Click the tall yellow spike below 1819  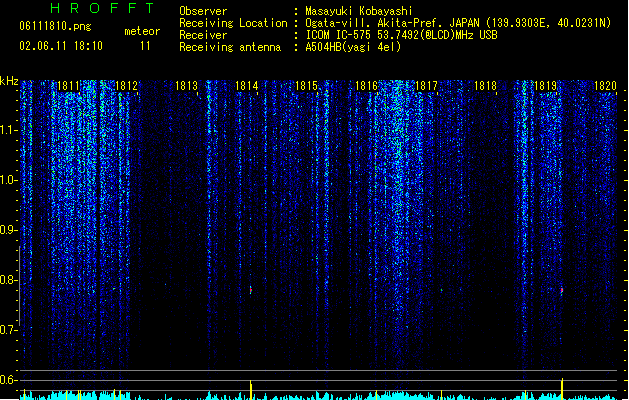coord(562,388)
